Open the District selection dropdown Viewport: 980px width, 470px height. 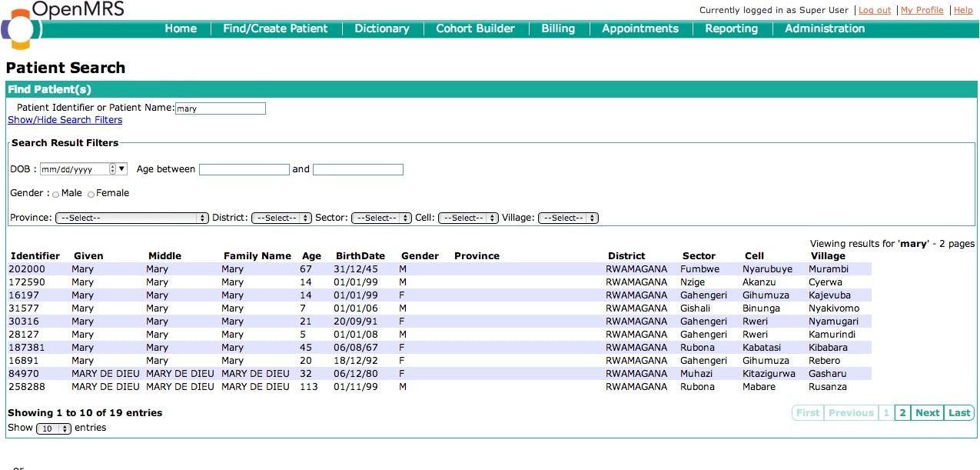point(281,218)
